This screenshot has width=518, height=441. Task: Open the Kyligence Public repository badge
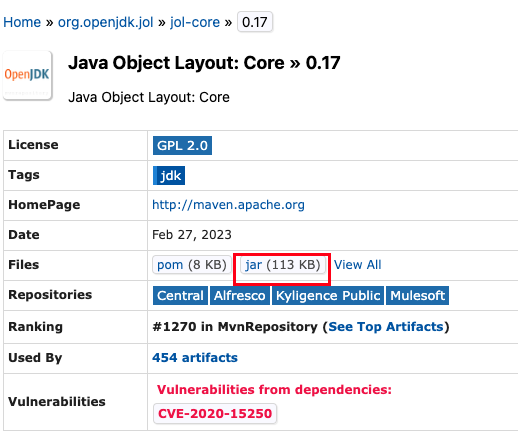pos(328,295)
